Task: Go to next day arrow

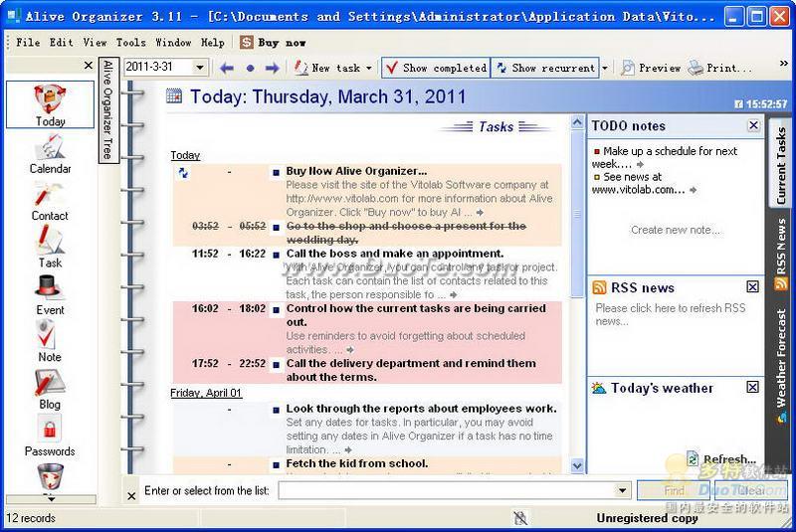Action: (273, 68)
